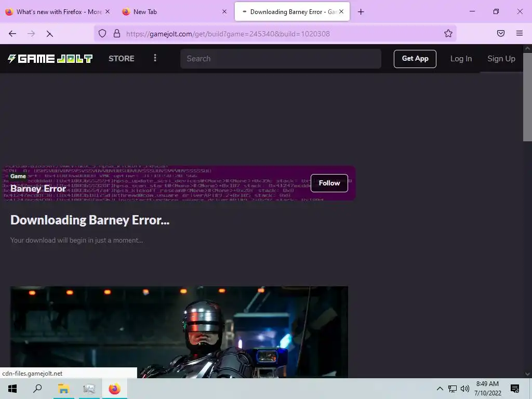Follow the Barney Error game
Image resolution: width=532 pixels, height=399 pixels.
tap(329, 183)
